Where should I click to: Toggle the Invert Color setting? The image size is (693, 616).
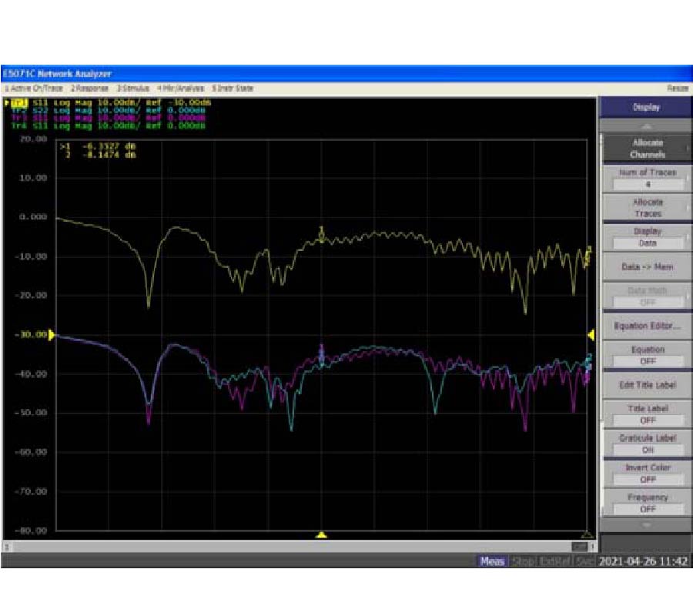[x=647, y=473]
